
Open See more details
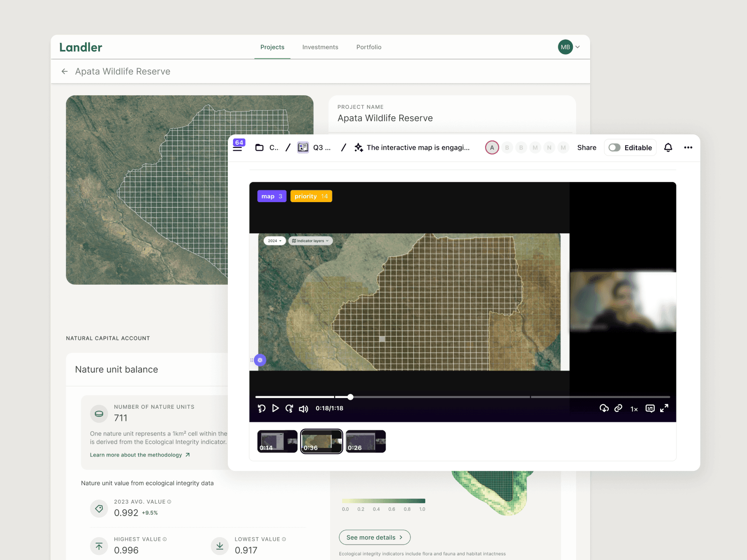tap(375, 537)
